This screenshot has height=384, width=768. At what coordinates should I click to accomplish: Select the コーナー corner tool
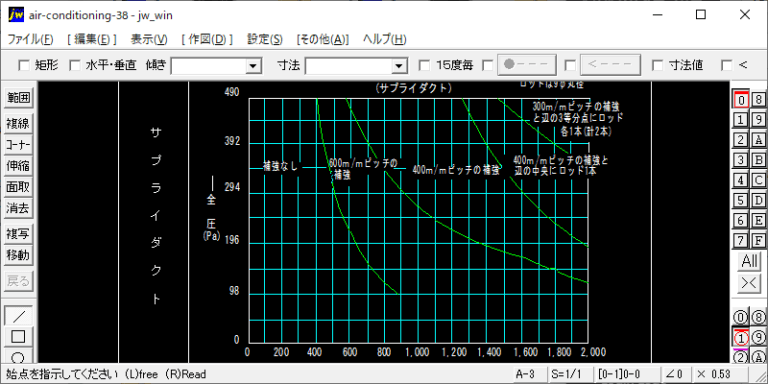19,145
